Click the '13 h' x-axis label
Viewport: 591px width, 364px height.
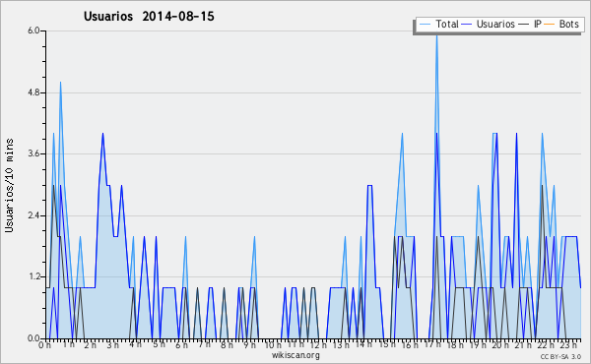pos(341,344)
